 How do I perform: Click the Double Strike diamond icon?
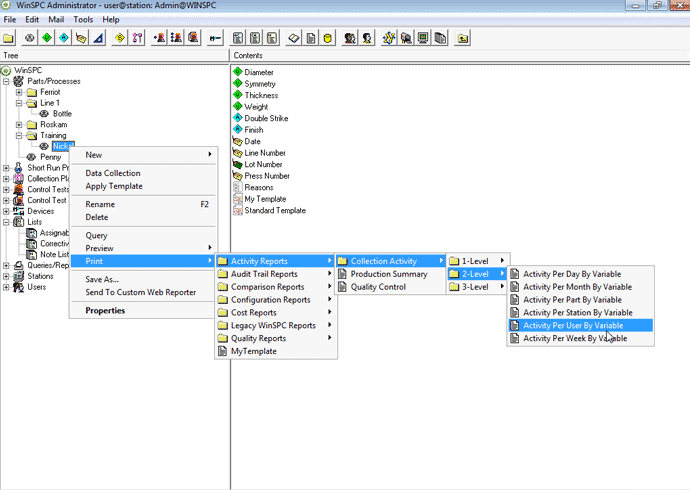238,119
